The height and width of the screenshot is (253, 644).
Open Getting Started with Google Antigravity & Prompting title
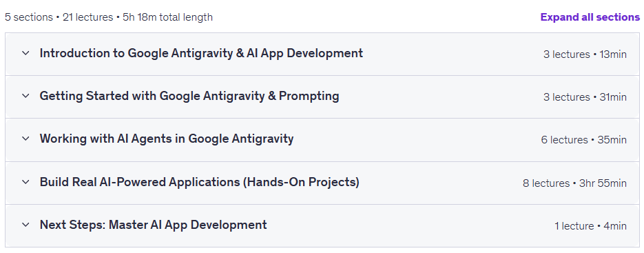(189, 96)
